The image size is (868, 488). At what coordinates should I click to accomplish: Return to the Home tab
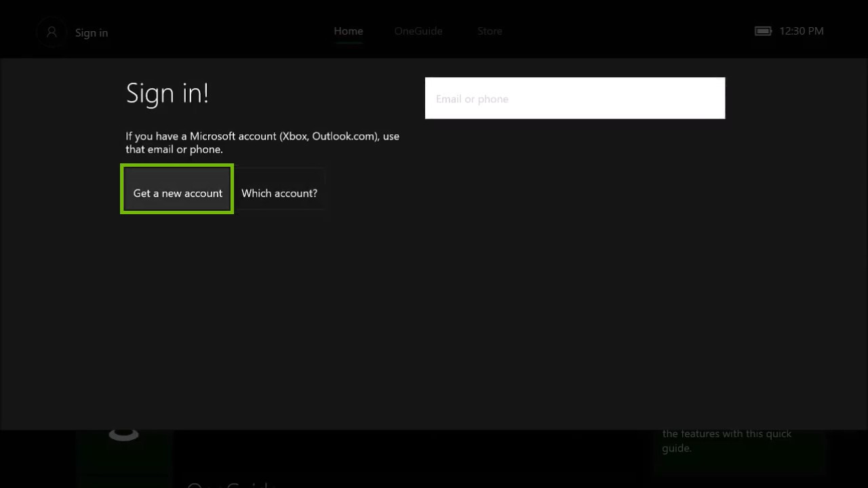pos(348,30)
